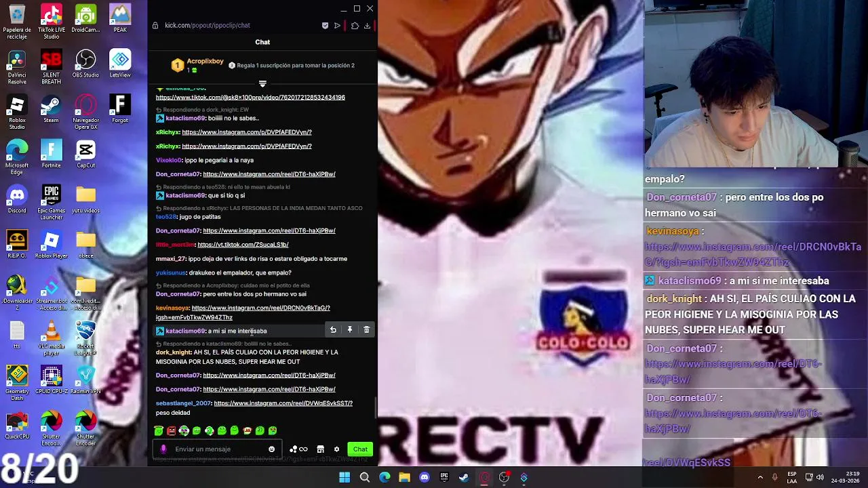This screenshot has height=488, width=868.
Task: Click the 'Enviar un mensaje' input field
Action: pos(218,449)
